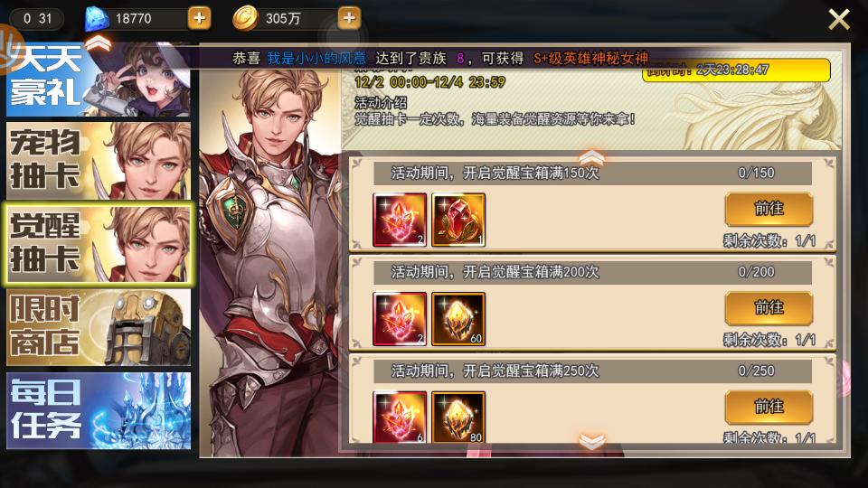Screen dimensions: 868x488
Task: Tap the plus icon beside diamond count
Action: pyautogui.click(x=199, y=18)
